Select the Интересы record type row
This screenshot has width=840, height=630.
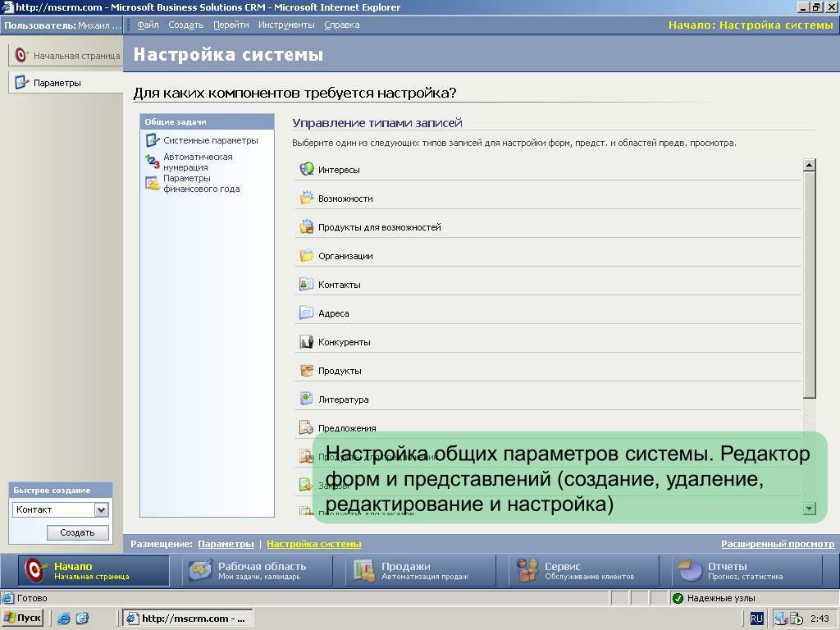pos(547,169)
